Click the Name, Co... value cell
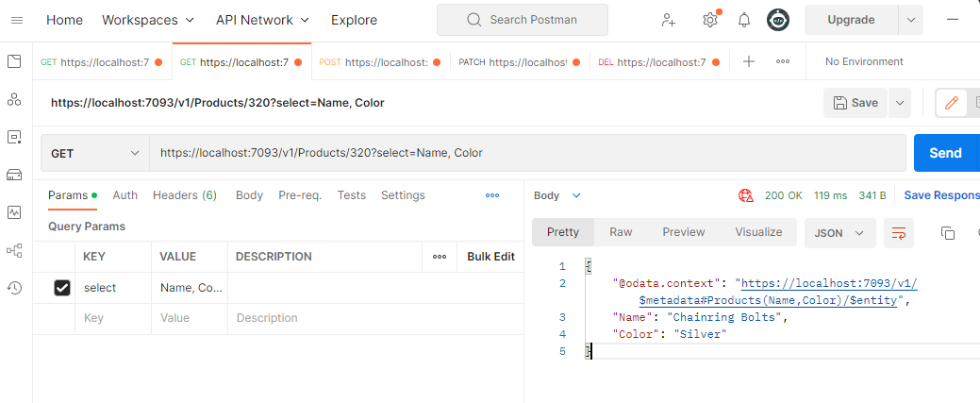 coord(190,288)
